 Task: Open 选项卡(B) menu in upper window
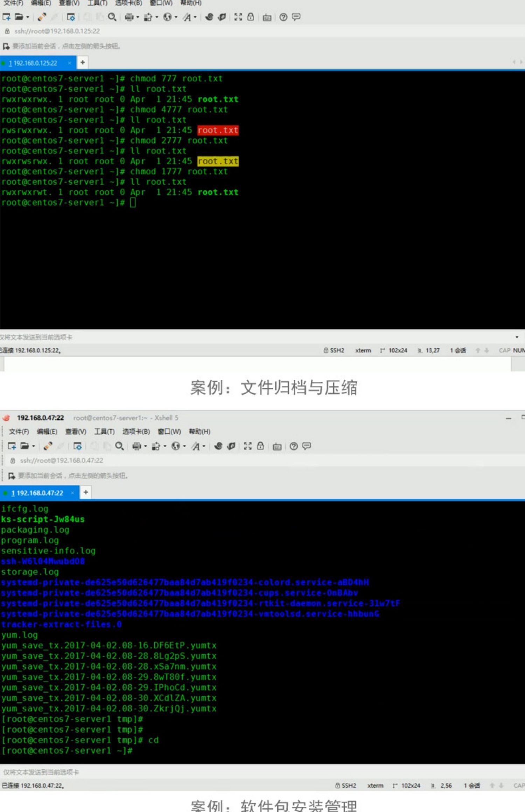128,3
